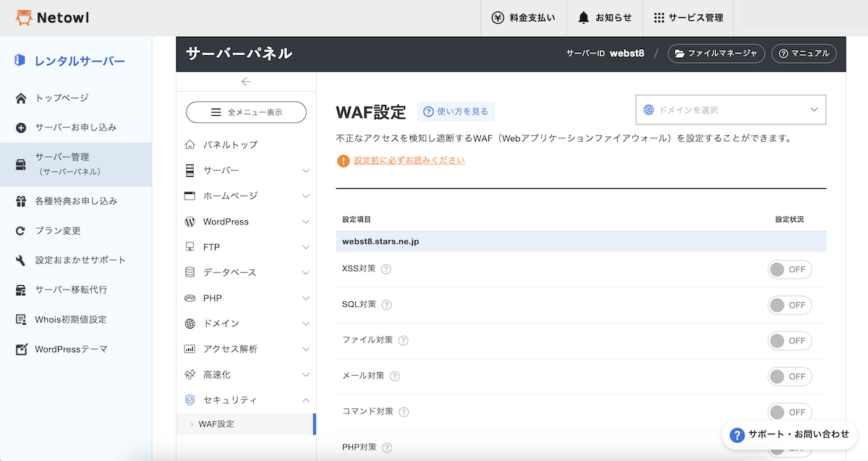
Task: Click the service management grid icon
Action: point(659,17)
